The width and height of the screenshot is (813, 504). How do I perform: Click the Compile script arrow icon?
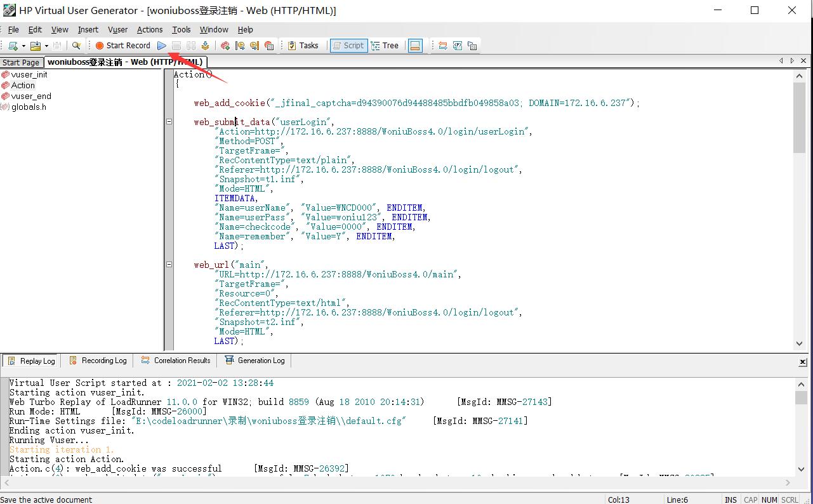(205, 46)
